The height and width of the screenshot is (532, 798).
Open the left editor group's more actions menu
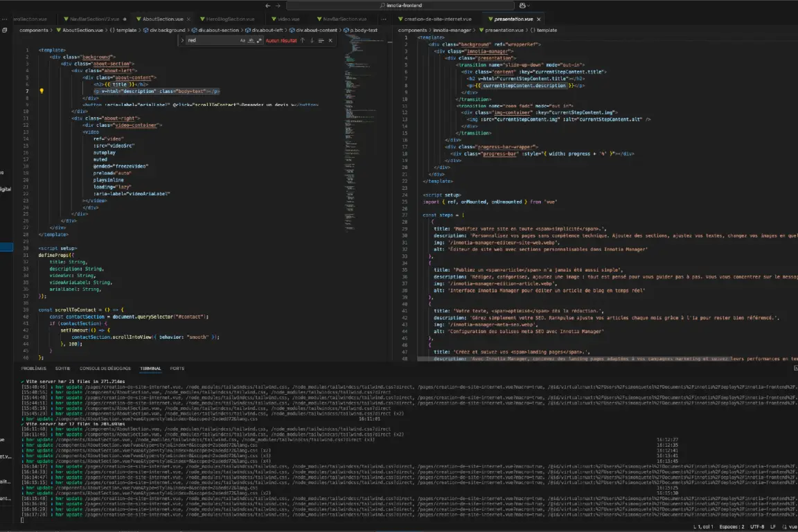coord(383,19)
